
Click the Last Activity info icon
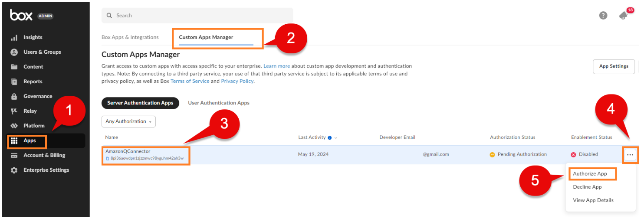tap(330, 138)
